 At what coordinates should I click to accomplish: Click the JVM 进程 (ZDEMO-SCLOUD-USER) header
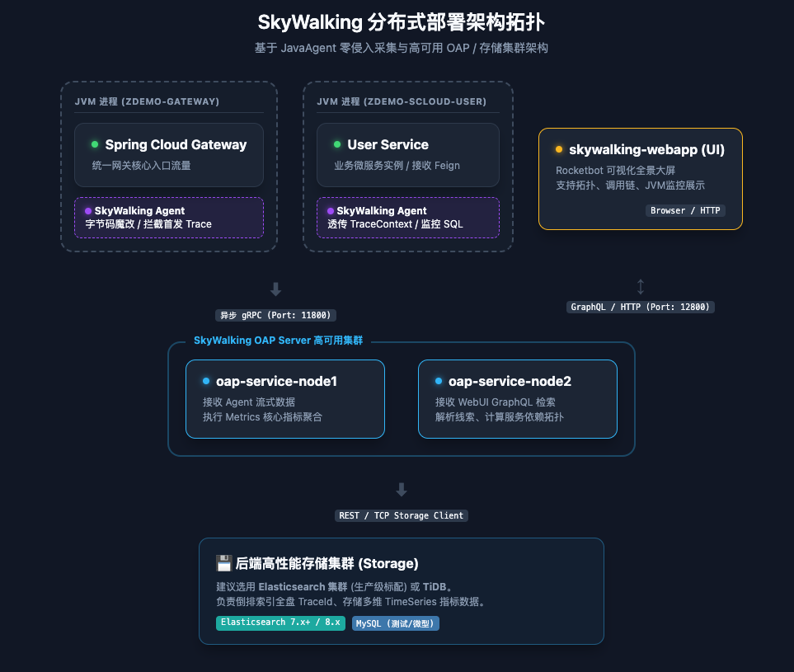[x=402, y=101]
